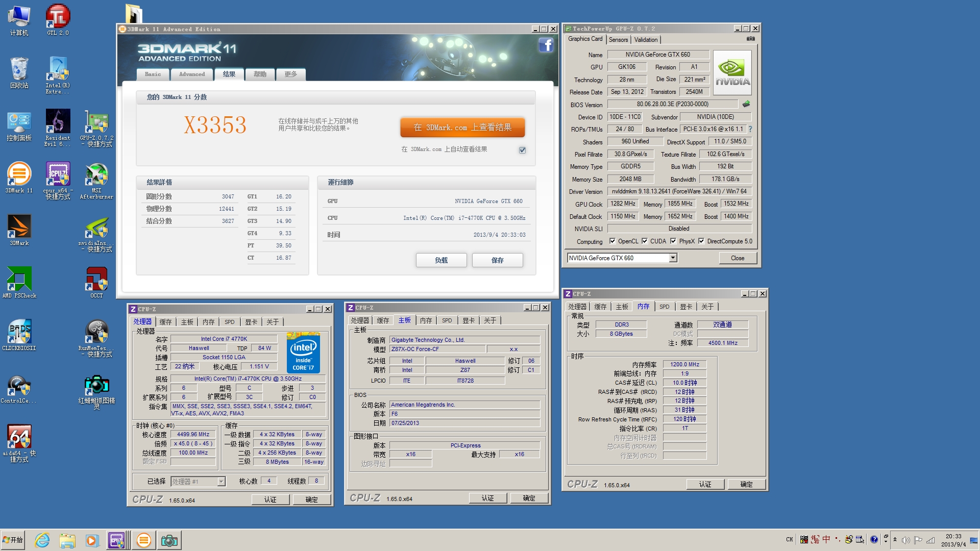The height and width of the screenshot is (551, 980).
Task: Launch Intel Extreme Tuning shortcut
Action: (x=58, y=76)
